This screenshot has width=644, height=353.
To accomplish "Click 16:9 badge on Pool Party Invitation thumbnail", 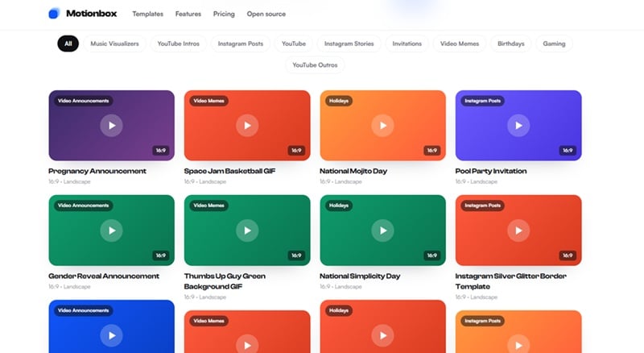I will [568, 151].
